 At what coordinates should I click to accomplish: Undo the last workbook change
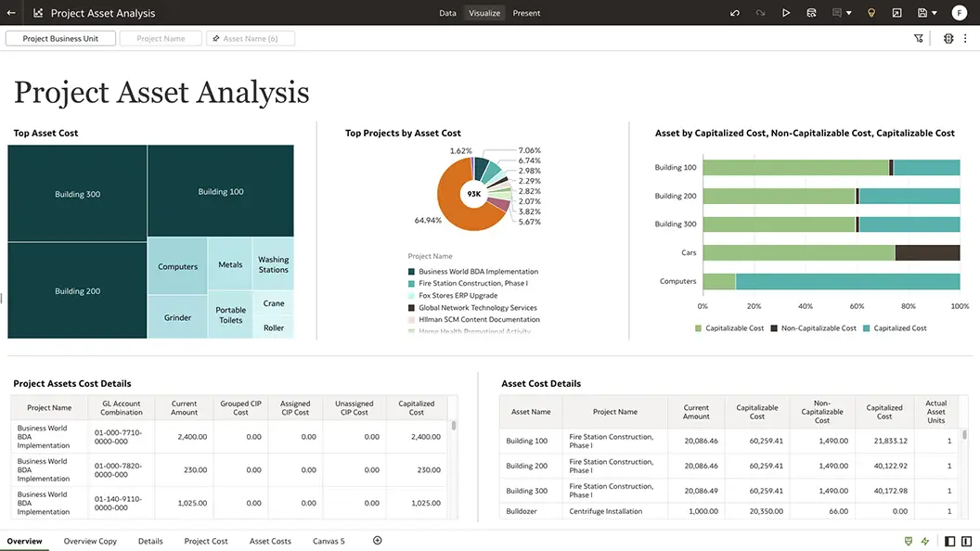click(x=734, y=12)
